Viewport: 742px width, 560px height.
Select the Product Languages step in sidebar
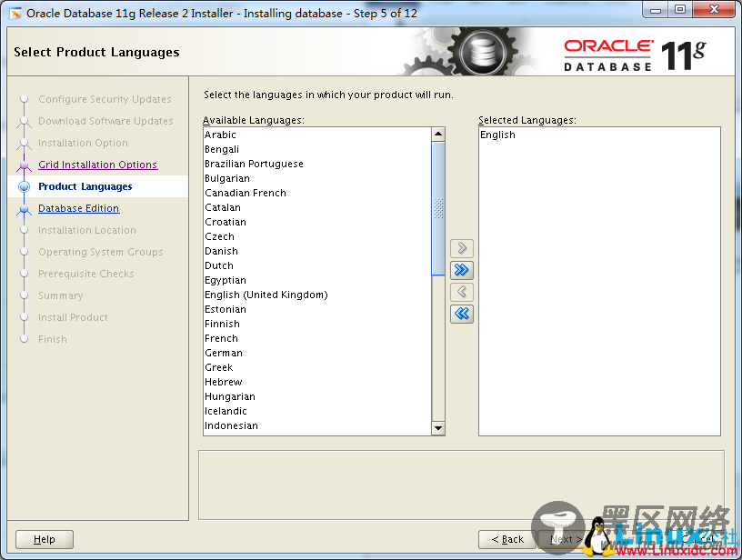[85, 186]
